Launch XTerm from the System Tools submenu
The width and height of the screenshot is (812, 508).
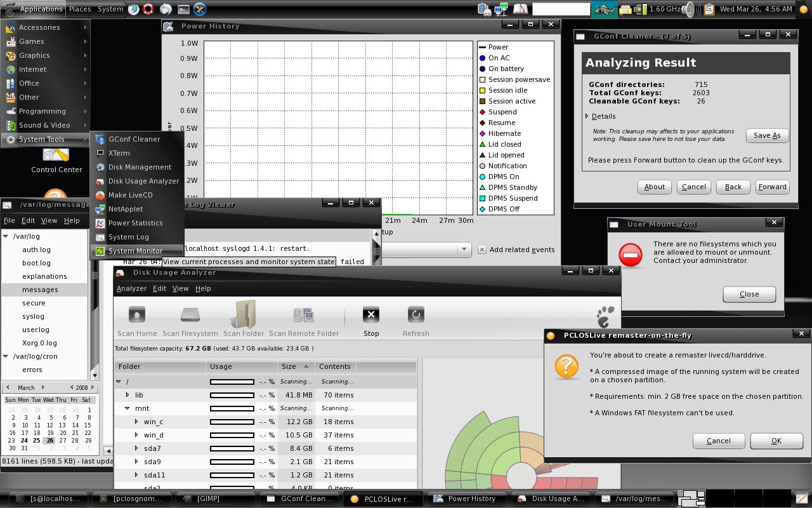tap(137, 153)
